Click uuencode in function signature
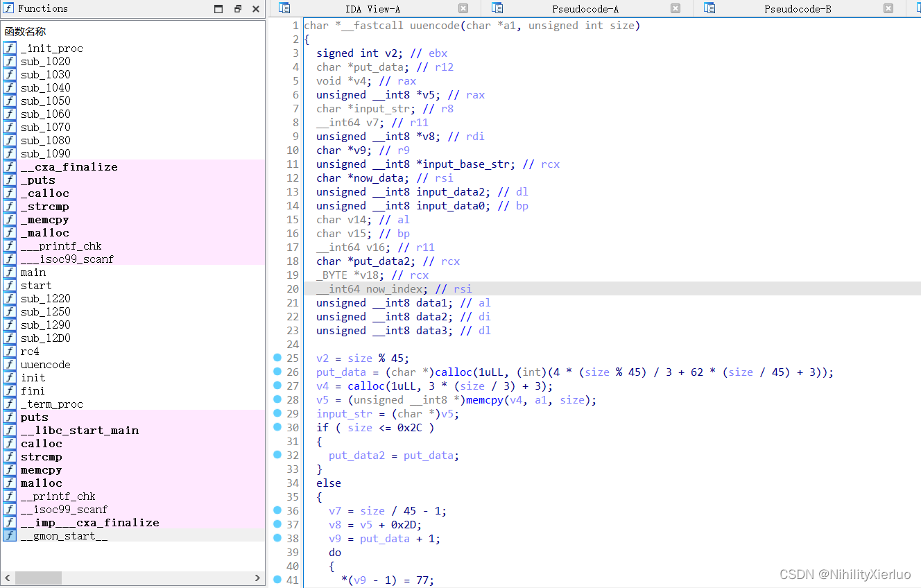Viewport: 921px width, 588px height. (x=434, y=25)
